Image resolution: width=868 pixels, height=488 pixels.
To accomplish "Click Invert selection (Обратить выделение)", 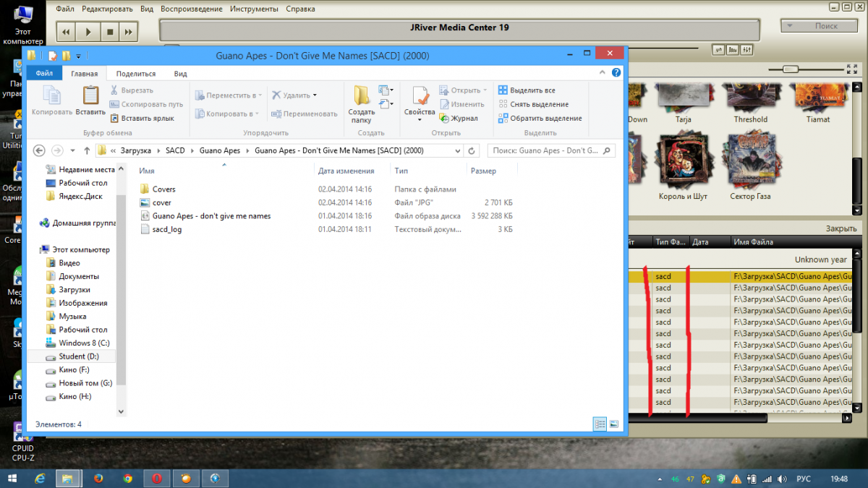I will pyautogui.click(x=540, y=118).
